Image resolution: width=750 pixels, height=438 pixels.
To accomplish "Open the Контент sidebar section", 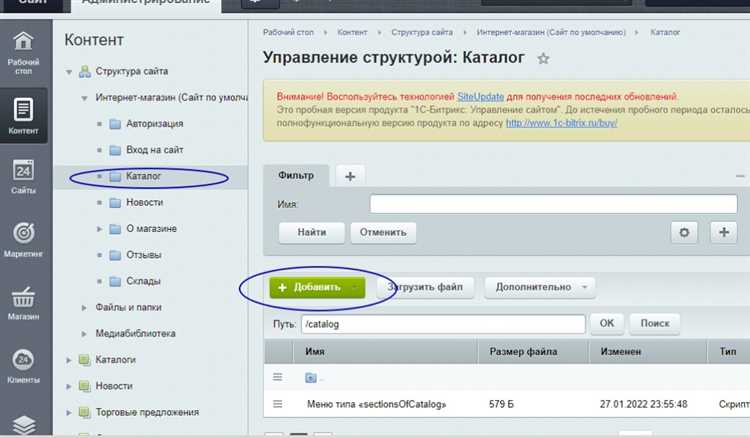I will [23, 116].
